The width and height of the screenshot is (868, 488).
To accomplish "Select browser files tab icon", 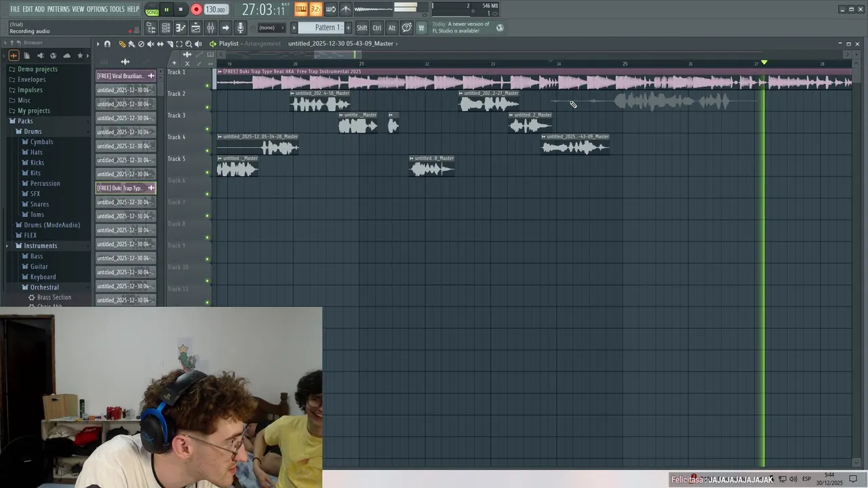I will [26, 56].
